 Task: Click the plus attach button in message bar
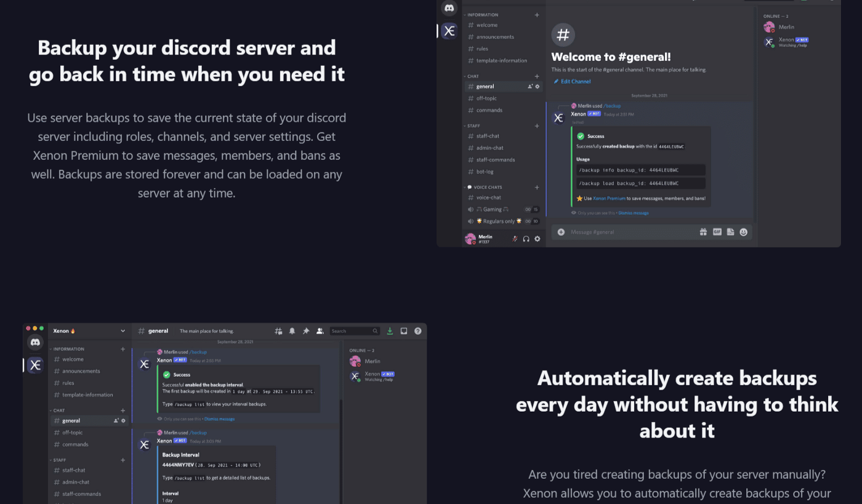[561, 232]
